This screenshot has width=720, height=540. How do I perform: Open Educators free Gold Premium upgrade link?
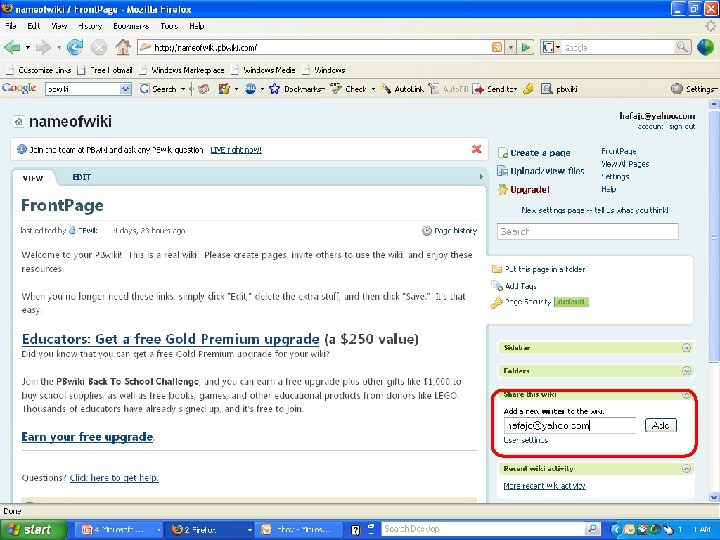click(170, 339)
